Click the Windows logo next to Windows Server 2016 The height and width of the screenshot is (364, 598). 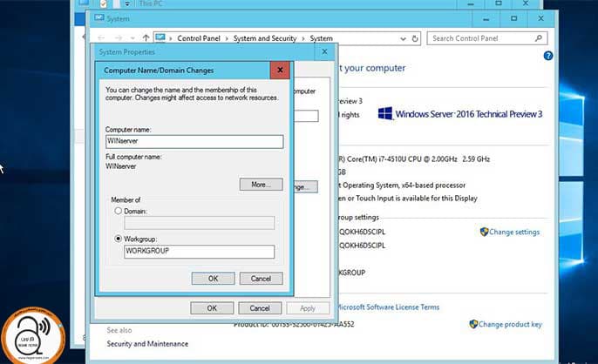[x=385, y=113]
